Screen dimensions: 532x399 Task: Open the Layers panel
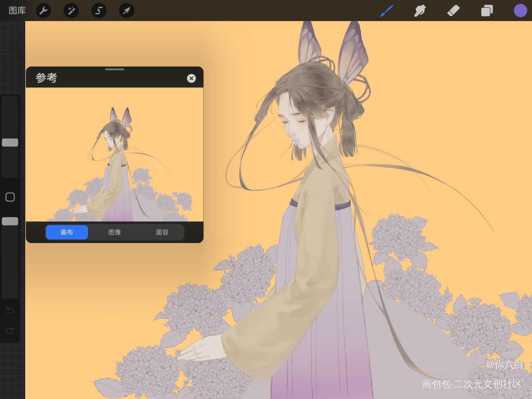click(x=487, y=10)
